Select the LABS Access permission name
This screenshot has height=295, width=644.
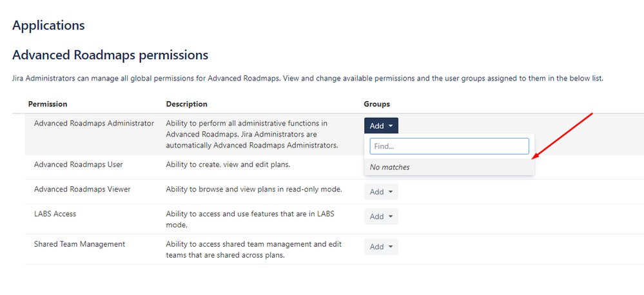click(55, 214)
